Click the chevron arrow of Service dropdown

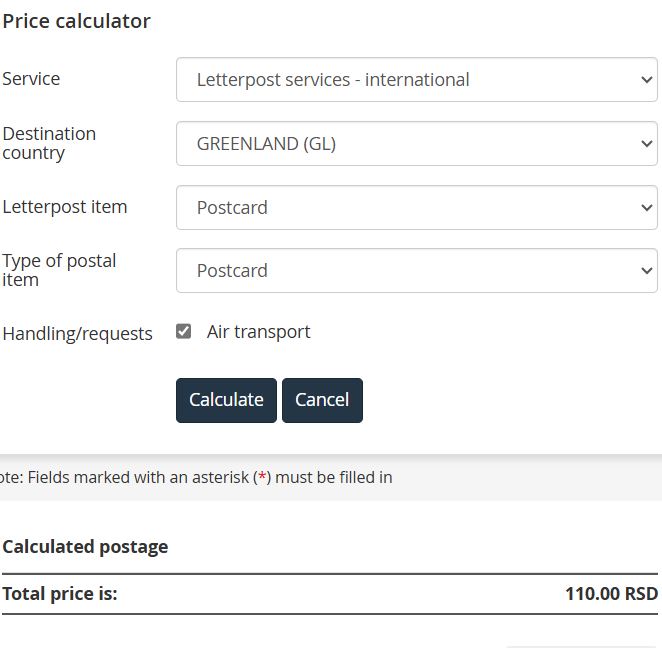coord(646,80)
